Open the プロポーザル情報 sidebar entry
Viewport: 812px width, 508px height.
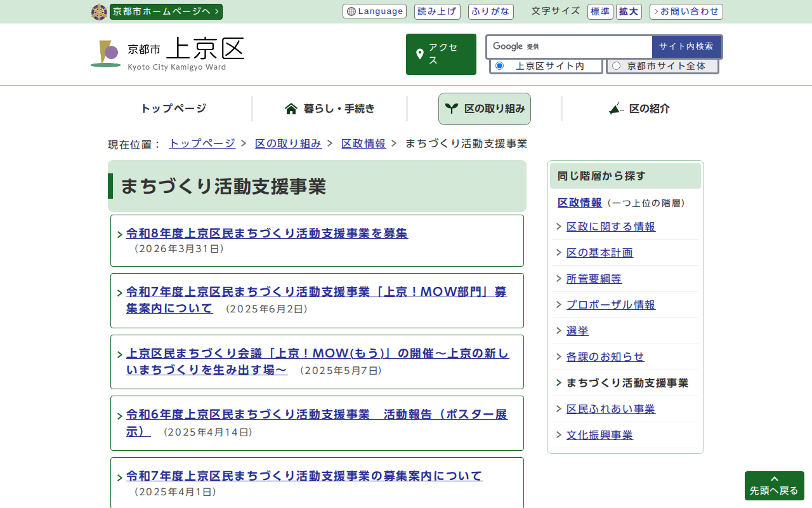pyautogui.click(x=610, y=305)
